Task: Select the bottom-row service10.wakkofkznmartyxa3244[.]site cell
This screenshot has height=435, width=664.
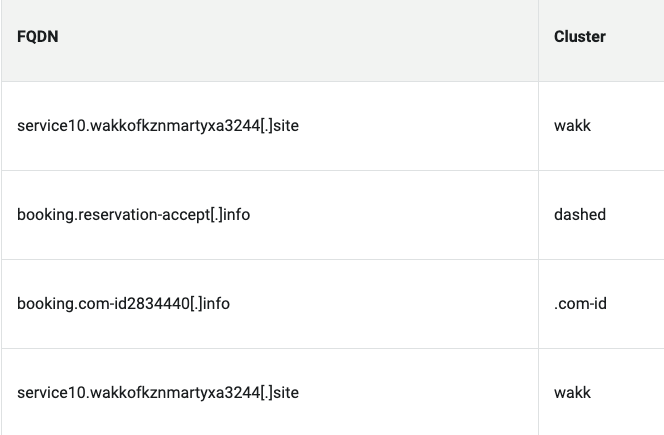Action: [x=270, y=392]
